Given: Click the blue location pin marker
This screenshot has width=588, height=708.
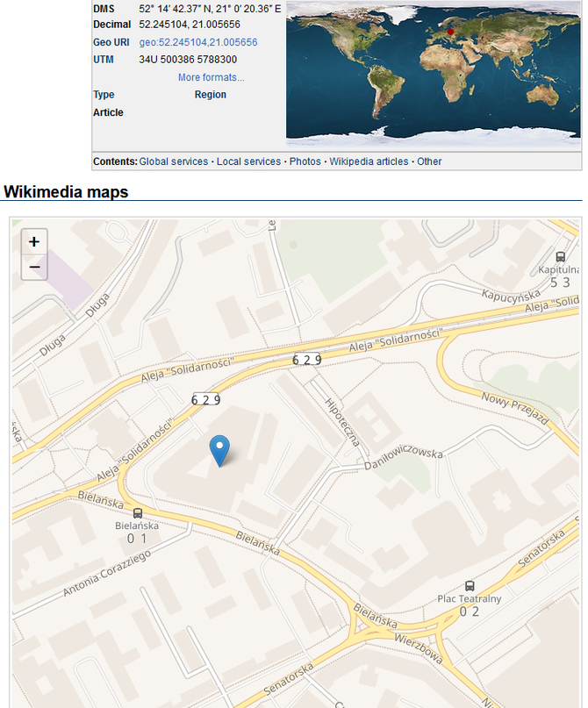Looking at the screenshot, I should pyautogui.click(x=219, y=451).
